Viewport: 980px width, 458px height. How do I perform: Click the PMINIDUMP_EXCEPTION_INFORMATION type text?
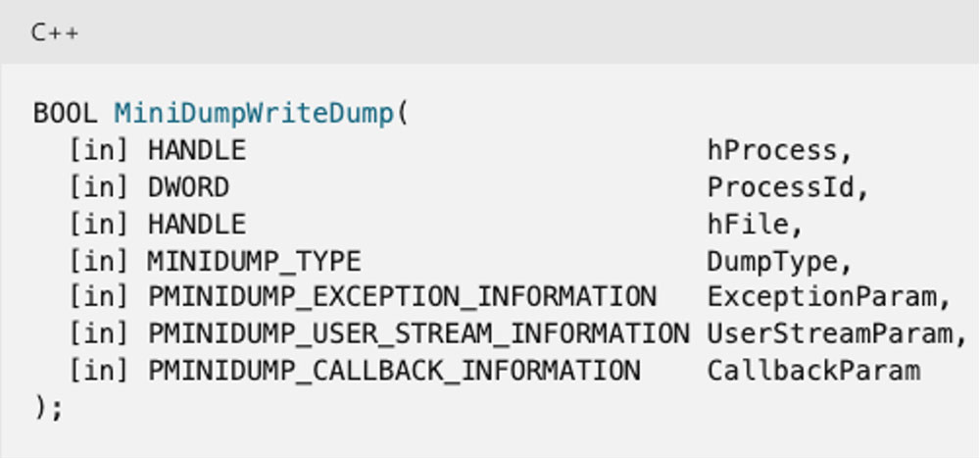pyautogui.click(x=402, y=297)
